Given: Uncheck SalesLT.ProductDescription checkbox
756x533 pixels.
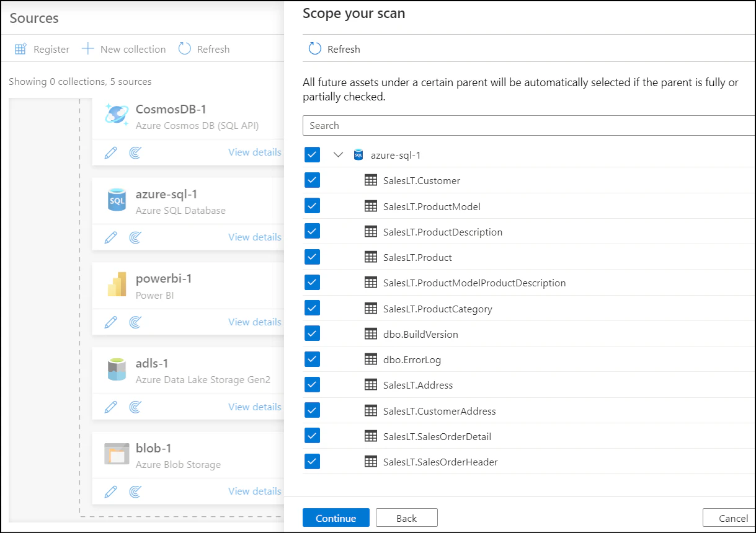Looking at the screenshot, I should pyautogui.click(x=312, y=231).
